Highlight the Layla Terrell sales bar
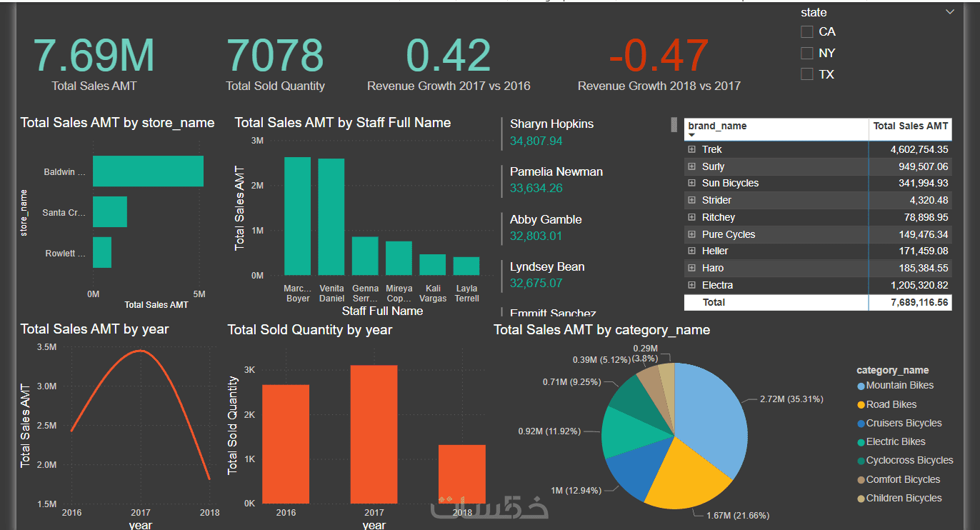The width and height of the screenshot is (980, 530). (466, 266)
